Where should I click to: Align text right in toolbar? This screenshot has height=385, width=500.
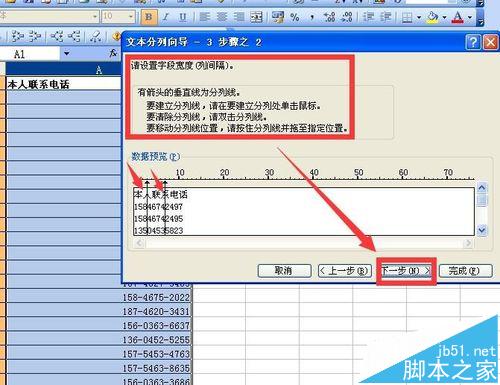pyautogui.click(x=239, y=17)
